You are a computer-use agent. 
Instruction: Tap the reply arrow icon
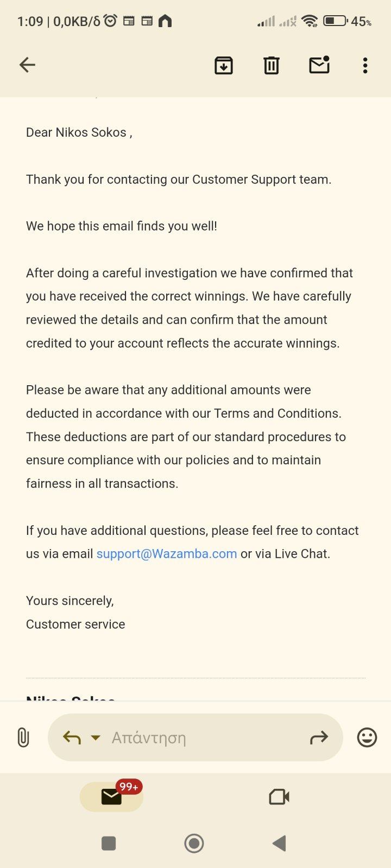72,737
